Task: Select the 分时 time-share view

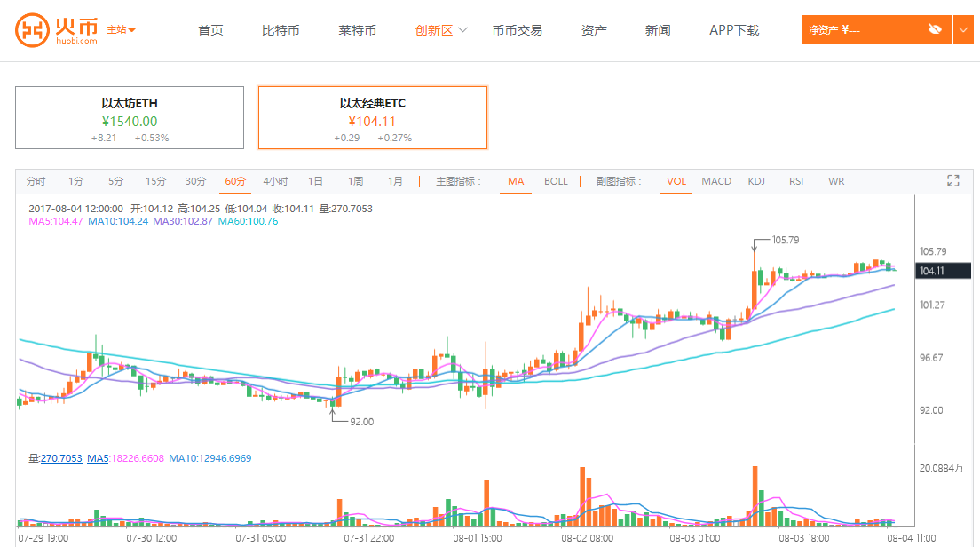Action: tap(36, 181)
